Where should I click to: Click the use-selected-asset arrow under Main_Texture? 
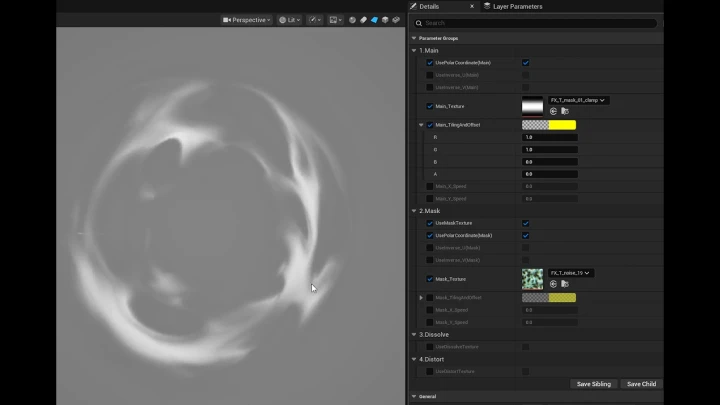click(553, 111)
